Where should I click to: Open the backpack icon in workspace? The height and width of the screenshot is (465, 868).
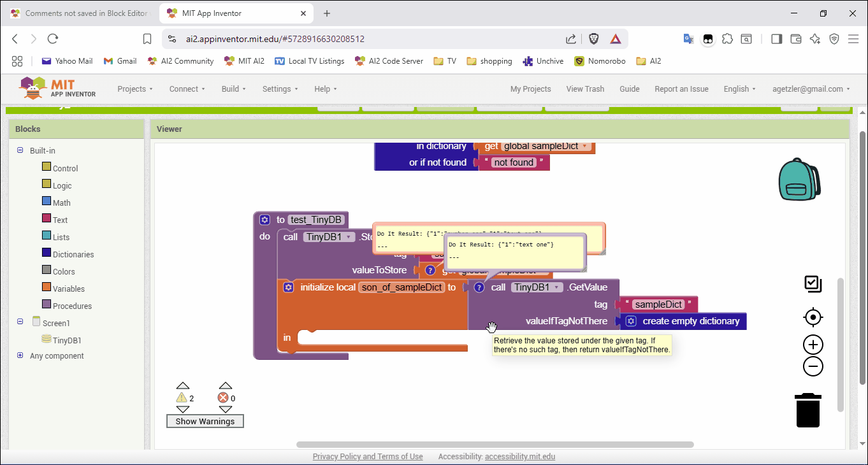pyautogui.click(x=799, y=180)
